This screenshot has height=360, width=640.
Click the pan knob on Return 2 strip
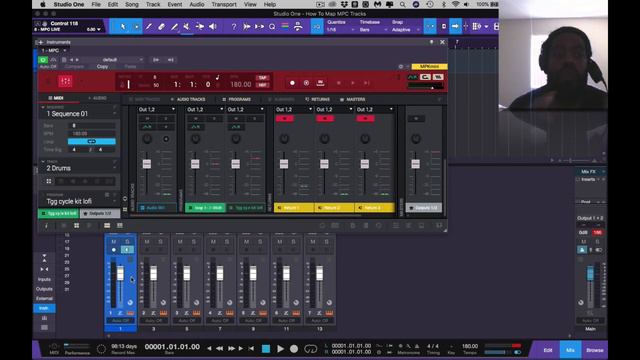coord(324,139)
